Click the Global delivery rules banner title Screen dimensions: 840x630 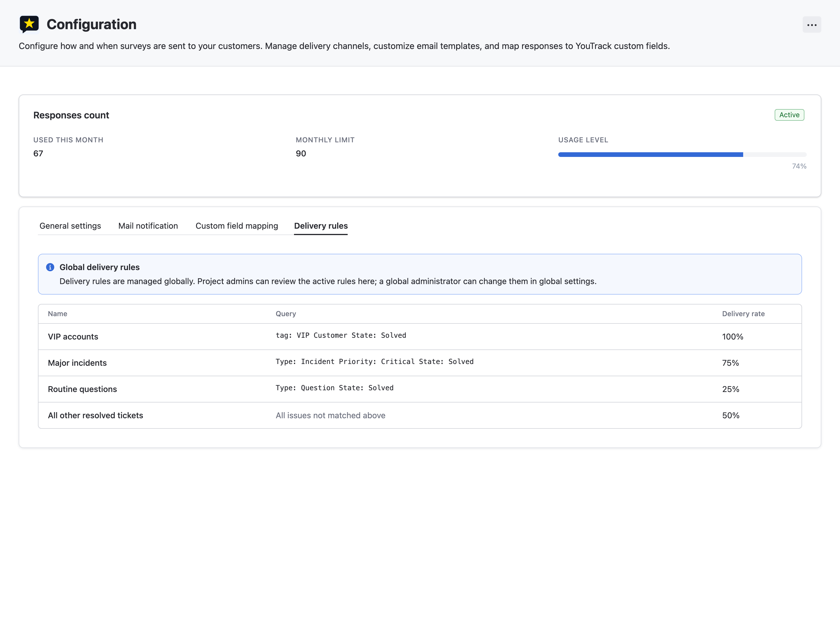click(x=99, y=267)
